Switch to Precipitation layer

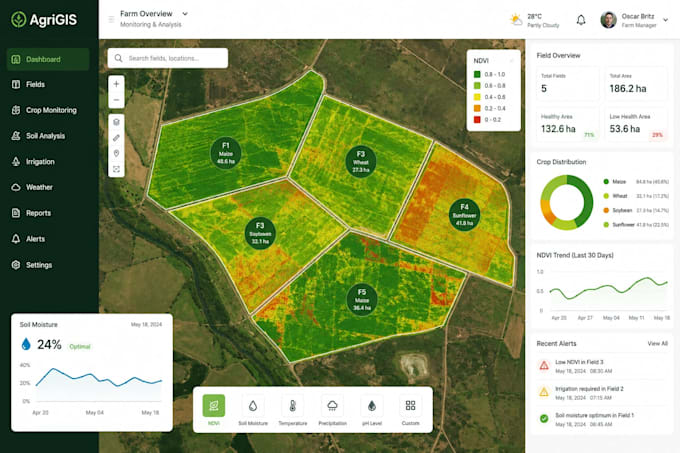coord(333,410)
